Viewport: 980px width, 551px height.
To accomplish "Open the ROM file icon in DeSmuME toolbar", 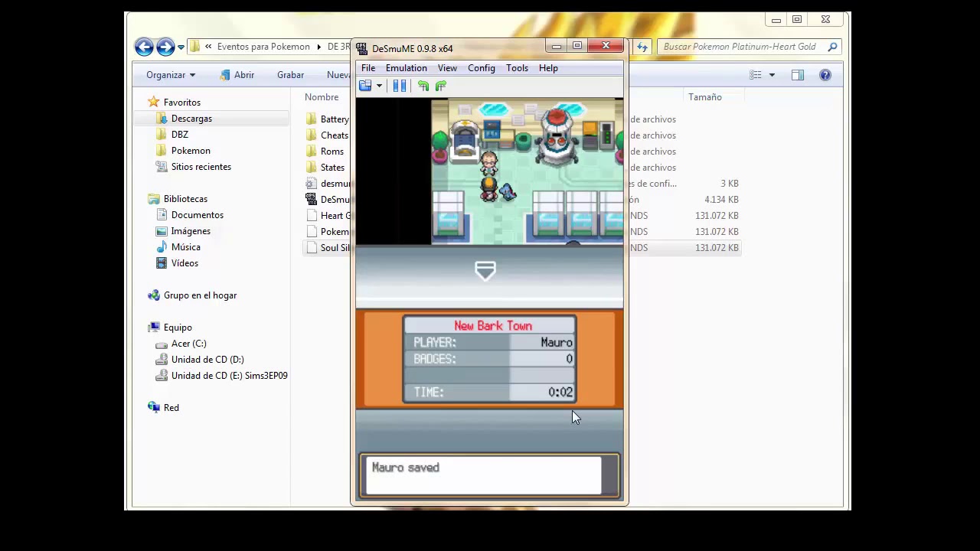I will (365, 86).
